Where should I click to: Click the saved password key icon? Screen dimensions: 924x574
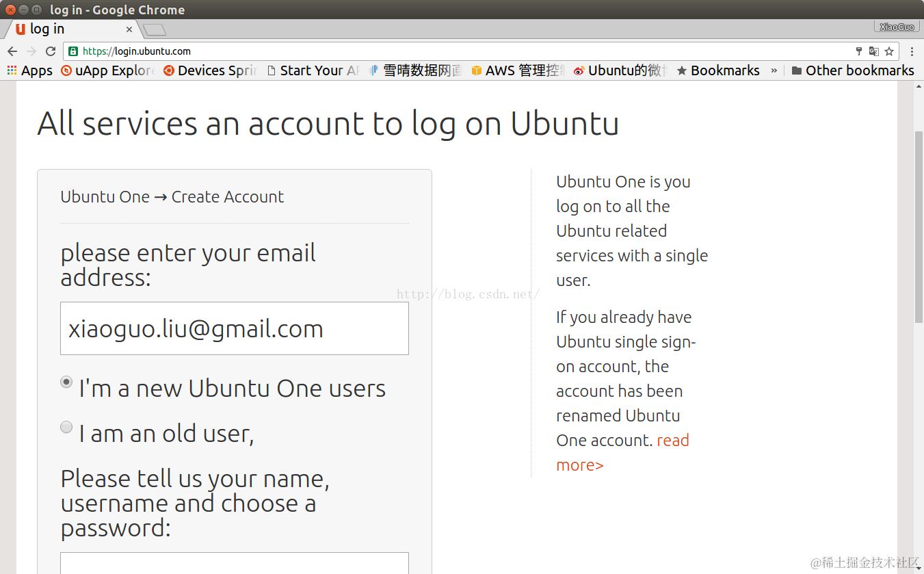coord(859,51)
